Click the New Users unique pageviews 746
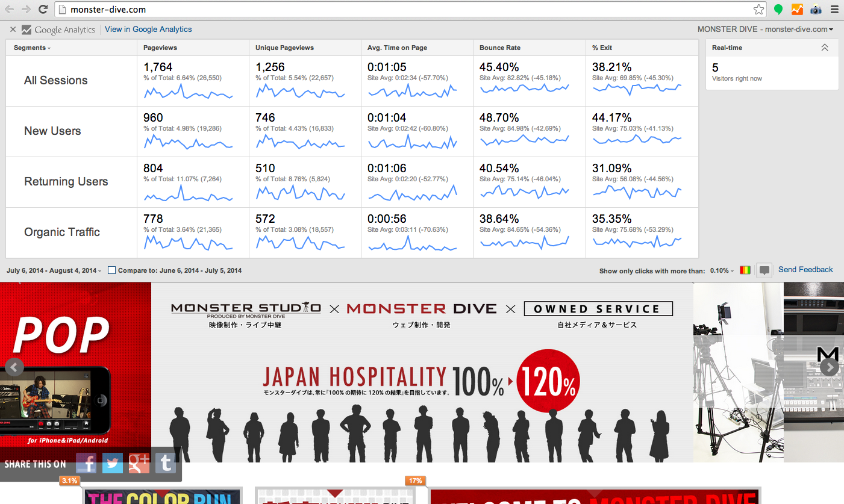This screenshot has height=504, width=844. (265, 117)
